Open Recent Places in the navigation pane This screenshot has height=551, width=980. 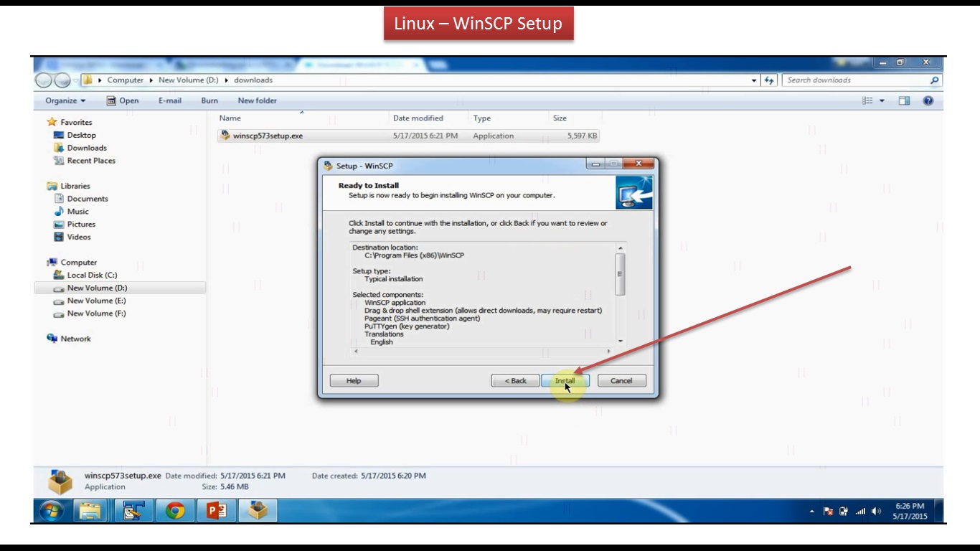coord(91,161)
